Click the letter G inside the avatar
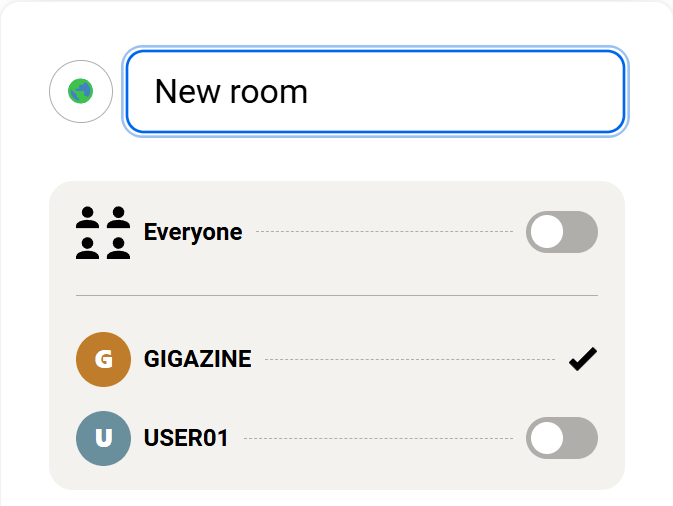The height and width of the screenshot is (506, 673). [103, 359]
